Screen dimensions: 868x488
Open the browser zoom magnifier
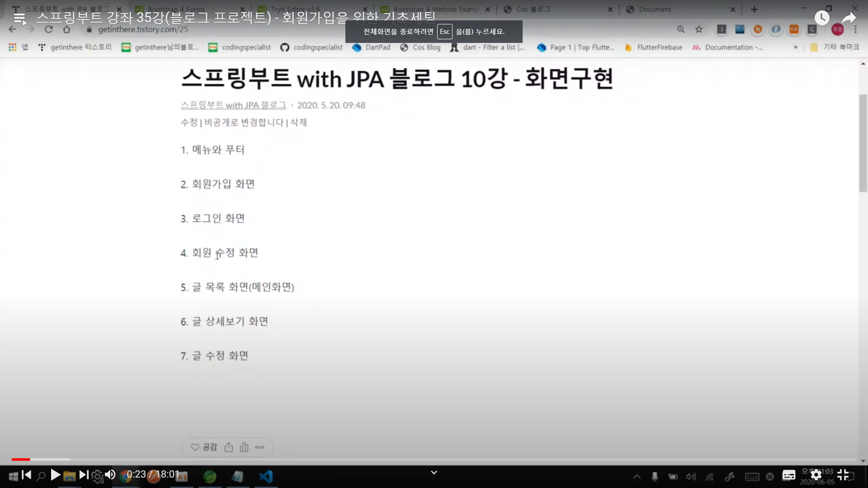click(x=680, y=29)
